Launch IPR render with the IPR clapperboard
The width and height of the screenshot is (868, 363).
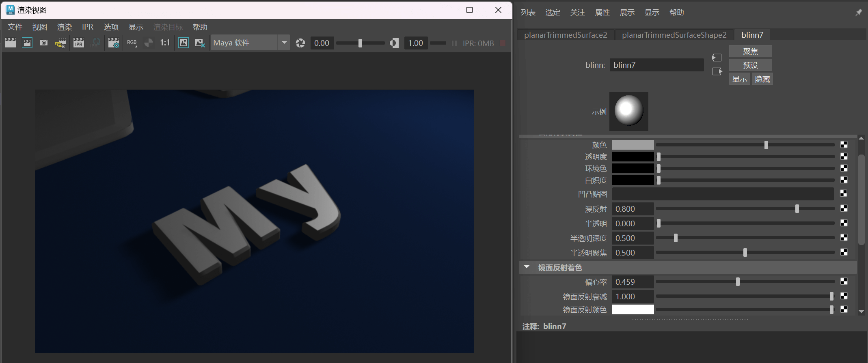[x=78, y=43]
